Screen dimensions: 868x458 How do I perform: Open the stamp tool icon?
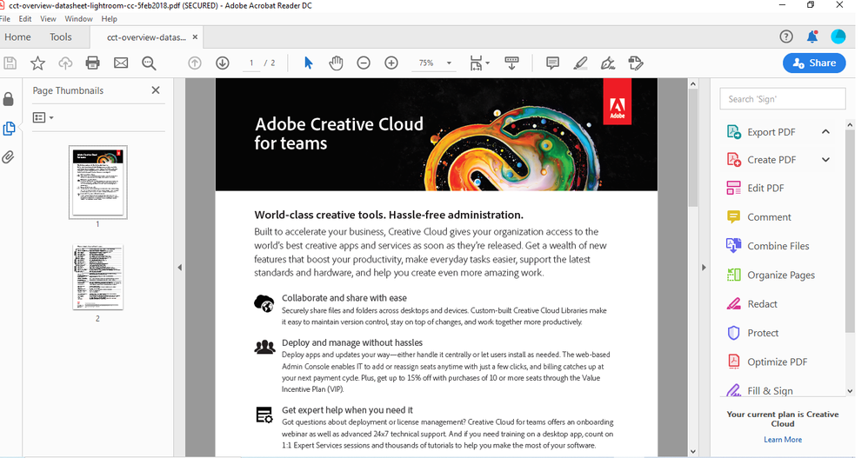click(x=636, y=63)
